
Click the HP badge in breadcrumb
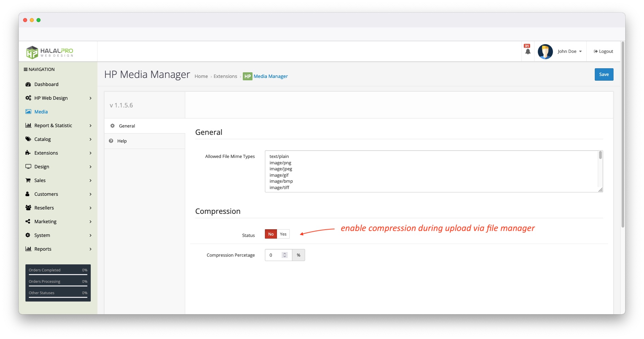247,76
